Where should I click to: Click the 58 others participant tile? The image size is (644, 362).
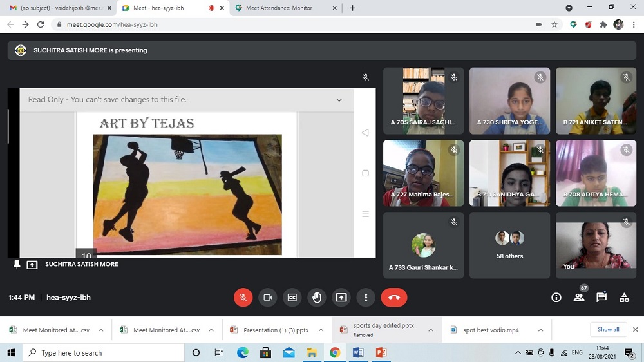[x=509, y=245]
